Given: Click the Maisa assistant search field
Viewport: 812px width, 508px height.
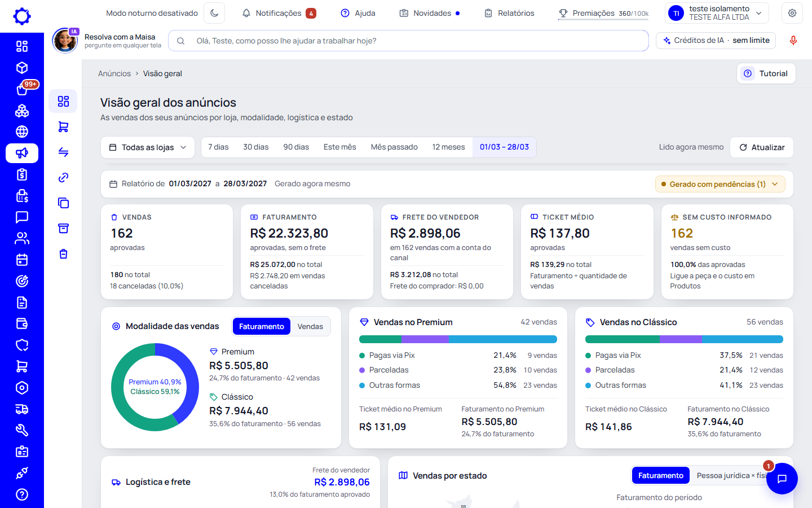Looking at the screenshot, I should coord(408,41).
